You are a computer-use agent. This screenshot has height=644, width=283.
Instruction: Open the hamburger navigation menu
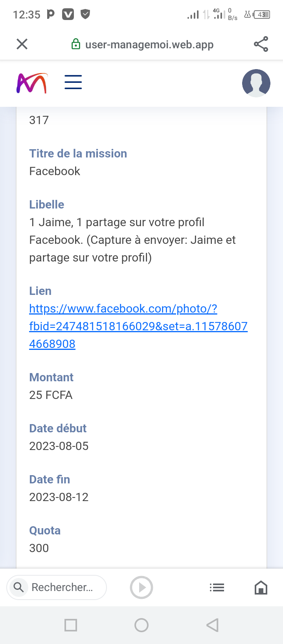pyautogui.click(x=73, y=82)
